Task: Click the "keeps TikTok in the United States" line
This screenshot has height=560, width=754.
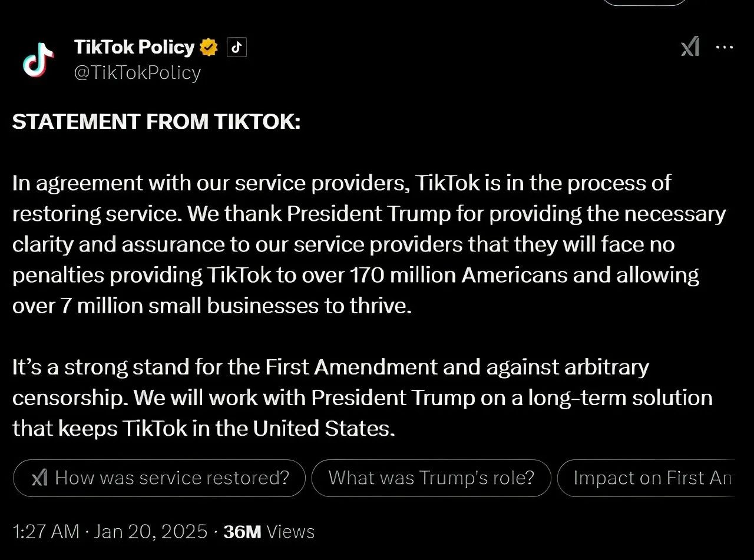Action: pyautogui.click(x=203, y=428)
